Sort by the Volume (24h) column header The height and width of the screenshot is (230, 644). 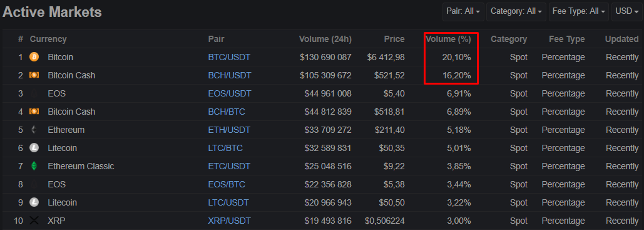pos(325,39)
